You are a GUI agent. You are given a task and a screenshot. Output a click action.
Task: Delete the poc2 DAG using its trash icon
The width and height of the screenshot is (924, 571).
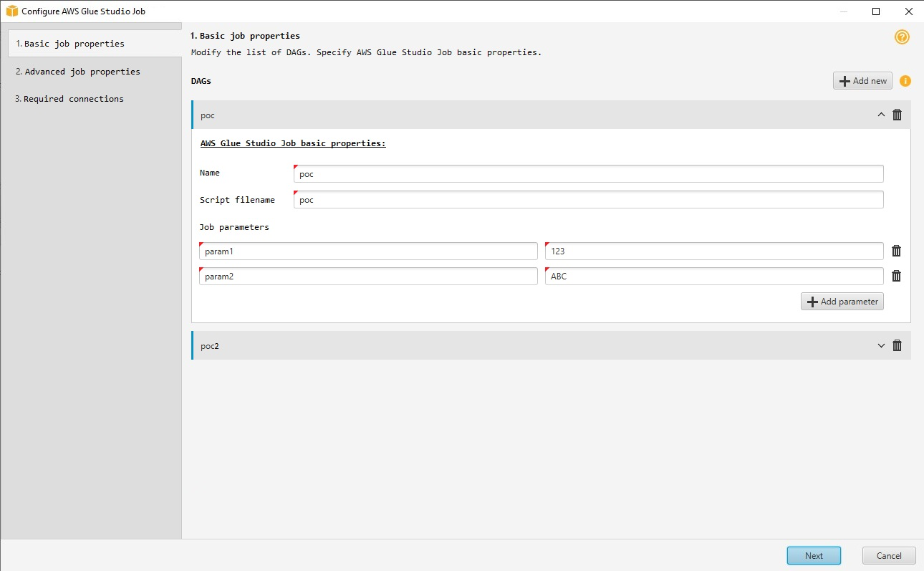[x=897, y=345]
